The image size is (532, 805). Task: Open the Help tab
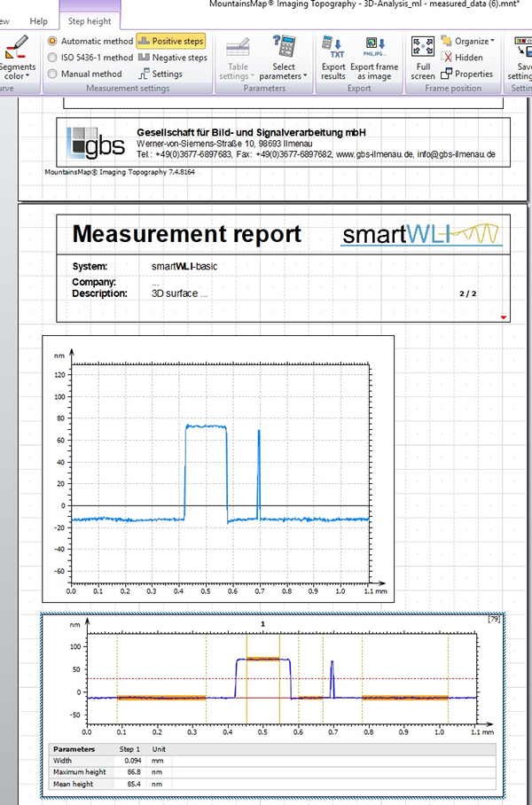tap(39, 20)
